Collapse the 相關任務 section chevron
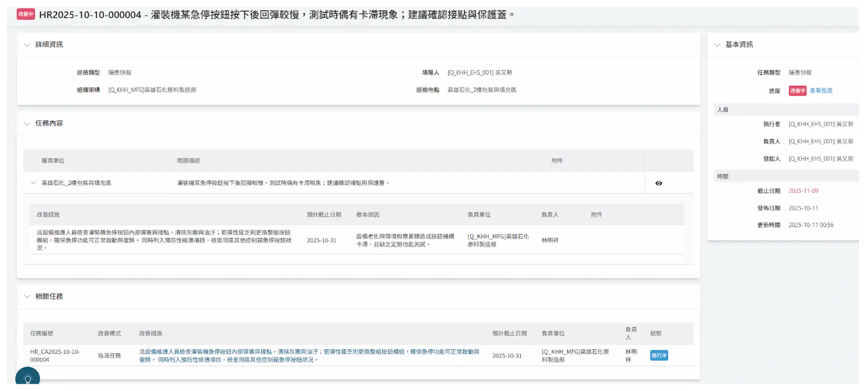868x391 pixels. pyautogui.click(x=27, y=297)
